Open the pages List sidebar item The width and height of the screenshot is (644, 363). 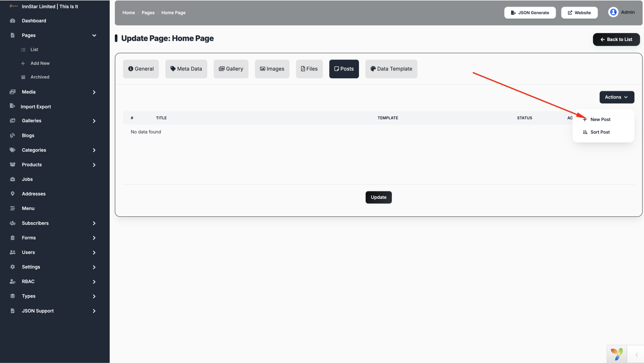click(34, 49)
